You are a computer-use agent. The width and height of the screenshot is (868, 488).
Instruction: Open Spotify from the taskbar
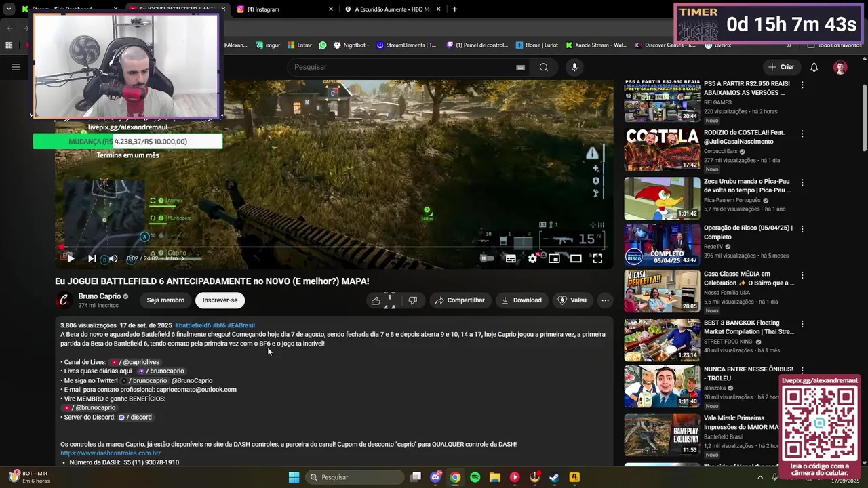tap(475, 477)
